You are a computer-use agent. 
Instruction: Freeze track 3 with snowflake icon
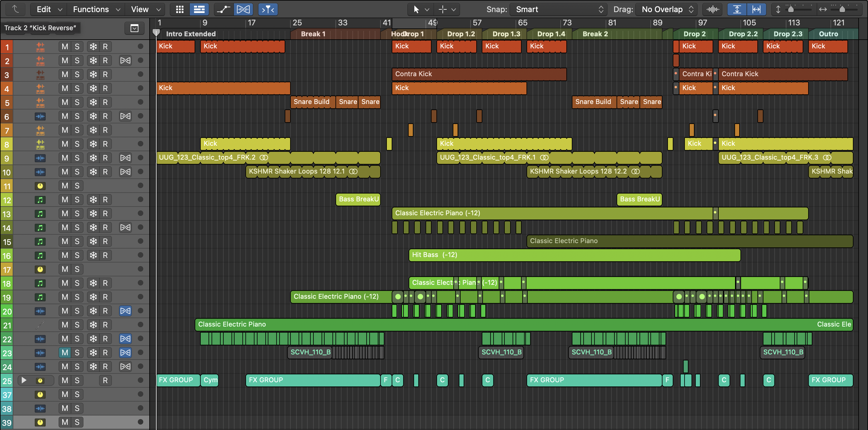(93, 74)
